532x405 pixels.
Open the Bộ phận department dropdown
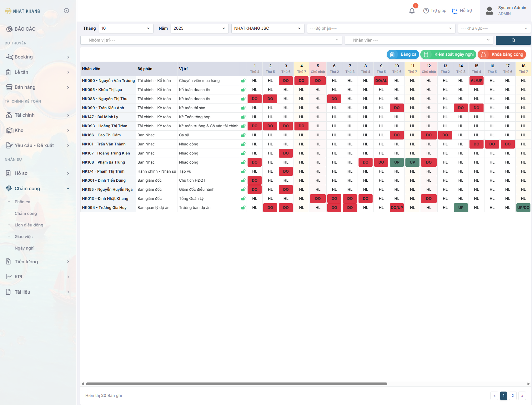[x=380, y=28]
